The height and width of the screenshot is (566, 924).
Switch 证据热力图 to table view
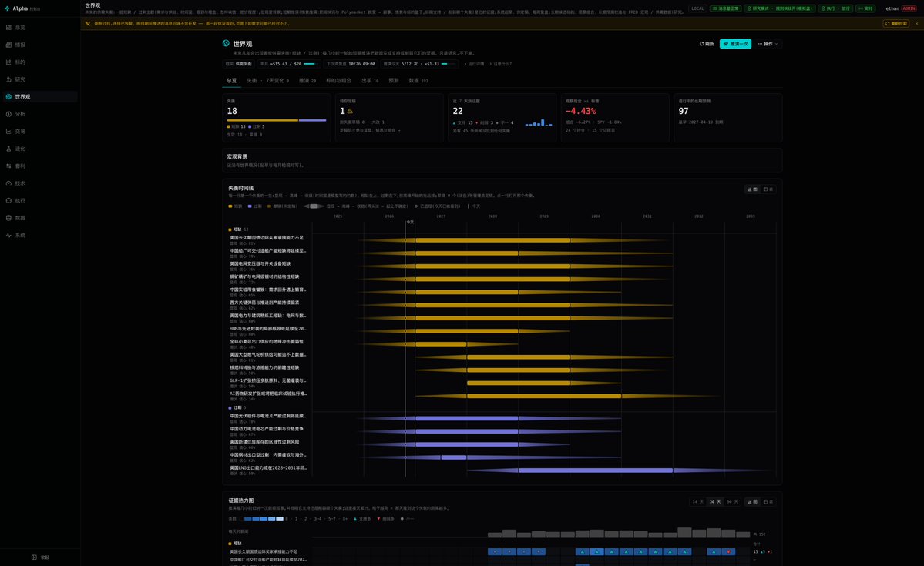(x=768, y=502)
